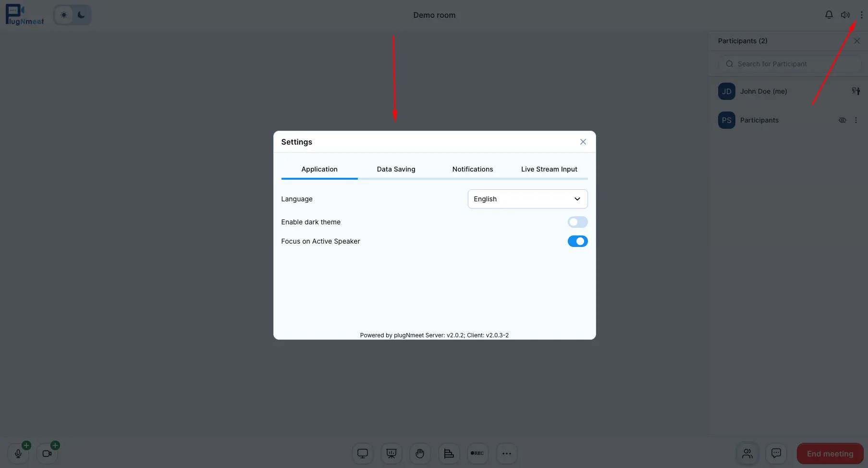Open the three-dot menu next to Participants
The image size is (868, 468).
coord(857,120)
